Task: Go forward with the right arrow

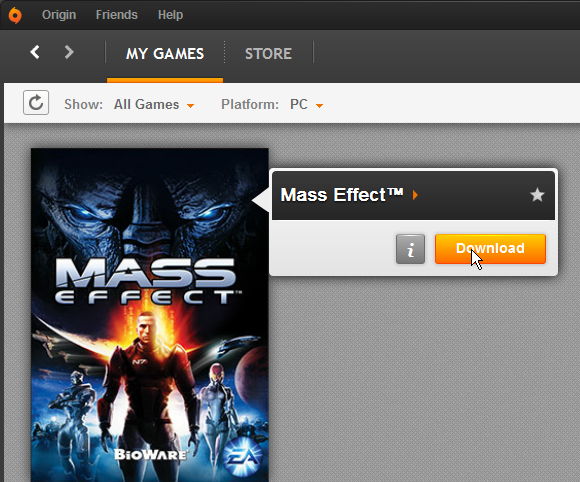Action: point(69,52)
